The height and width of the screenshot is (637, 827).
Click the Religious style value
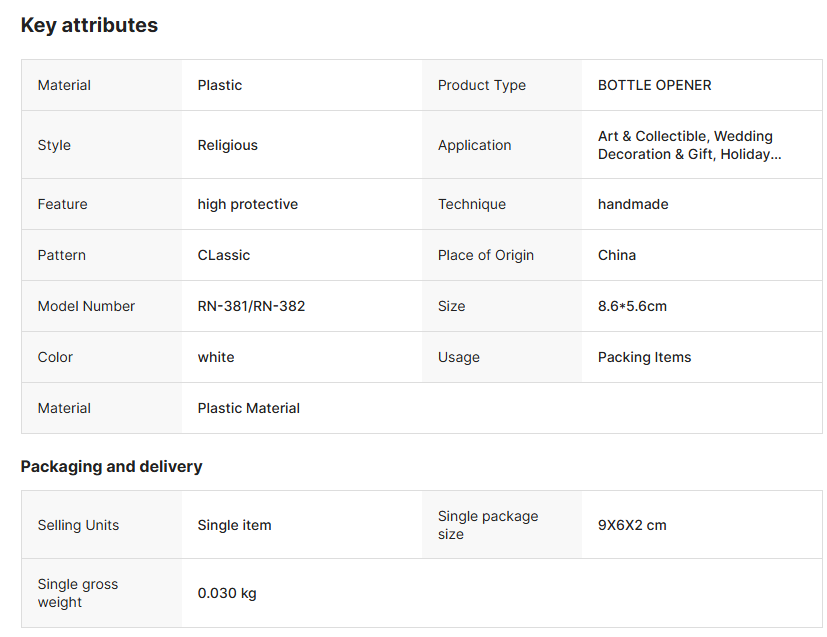[x=227, y=145]
